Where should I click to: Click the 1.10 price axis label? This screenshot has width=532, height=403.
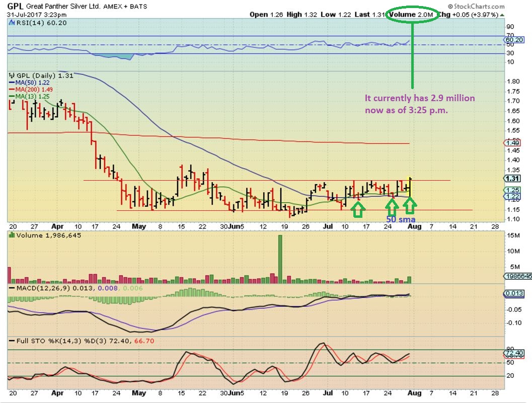click(513, 219)
